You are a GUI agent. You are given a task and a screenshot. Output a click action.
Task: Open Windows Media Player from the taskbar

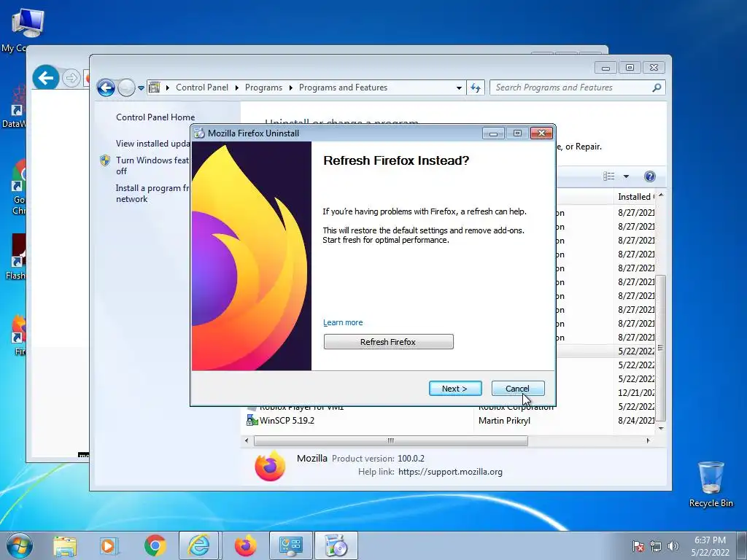(x=108, y=546)
